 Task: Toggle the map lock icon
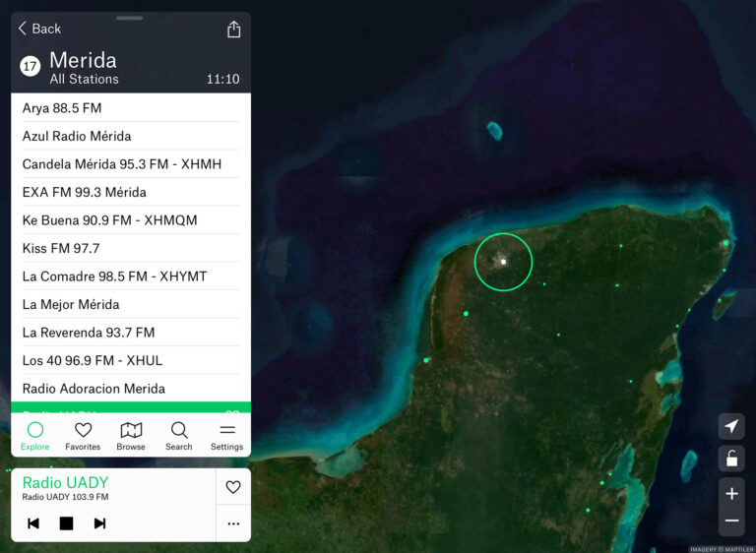(731, 458)
